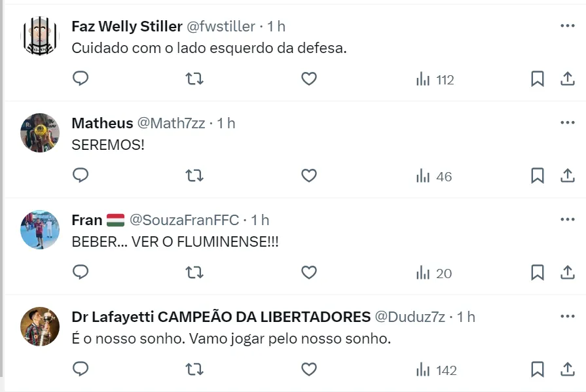Image resolution: width=586 pixels, height=392 pixels.
Task: Reply to Dr Lafayetti's dream tweet
Action: click(80, 370)
